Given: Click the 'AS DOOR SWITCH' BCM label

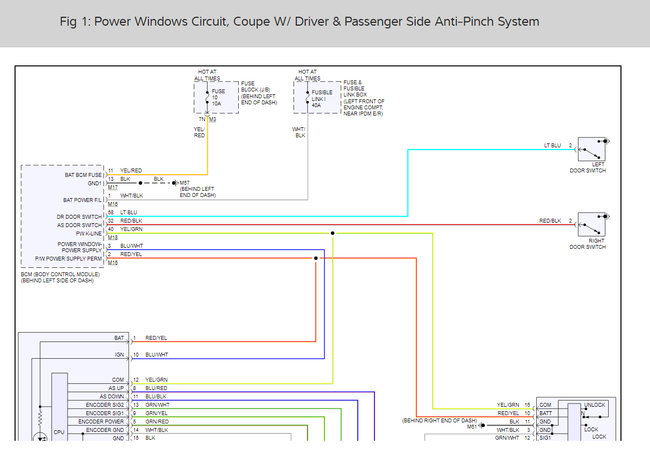Looking at the screenshot, I should [x=79, y=225].
